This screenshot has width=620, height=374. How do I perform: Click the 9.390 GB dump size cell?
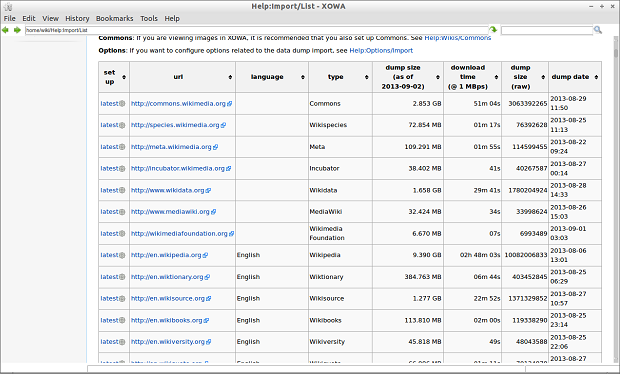pos(408,255)
